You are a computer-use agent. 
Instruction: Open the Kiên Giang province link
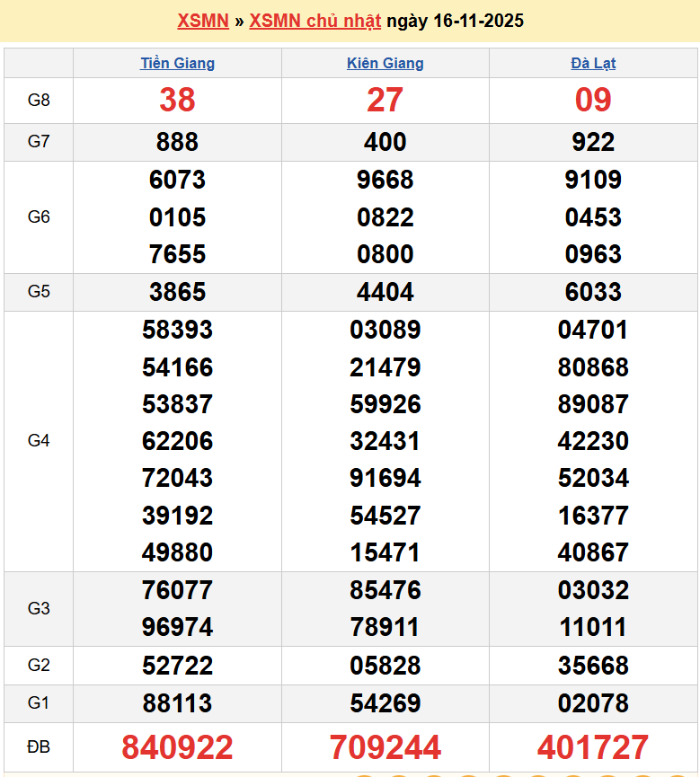click(x=385, y=63)
